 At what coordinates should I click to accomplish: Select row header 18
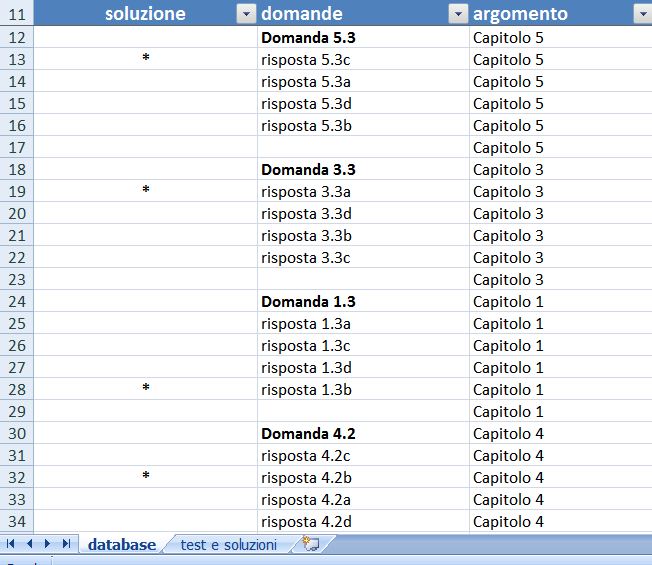[x=17, y=170]
